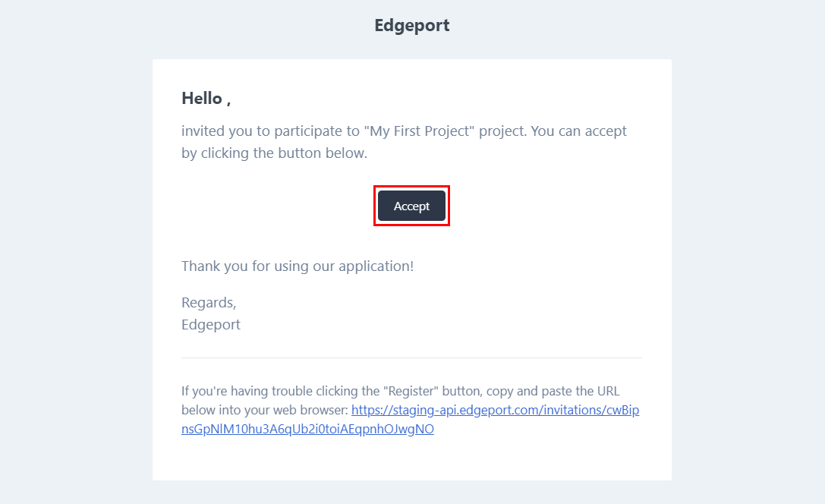Click the "Regards," closing line
Screen dimensions: 825x504
click(x=209, y=302)
